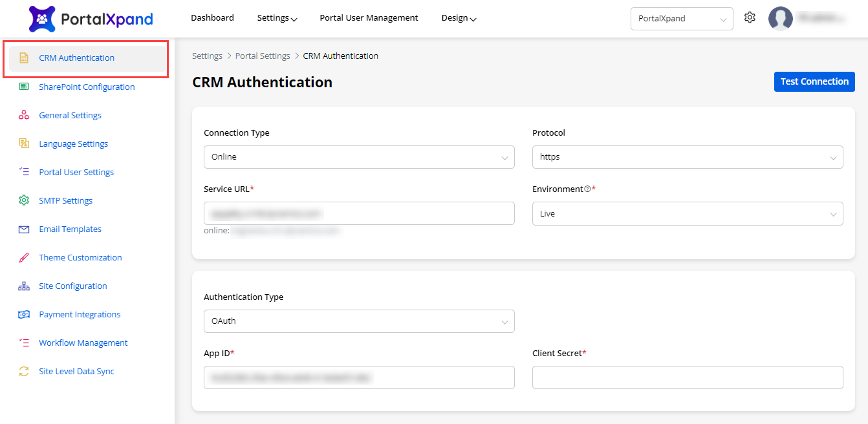Expand the Environment Live dropdown
The height and width of the screenshot is (424, 868).
(687, 214)
